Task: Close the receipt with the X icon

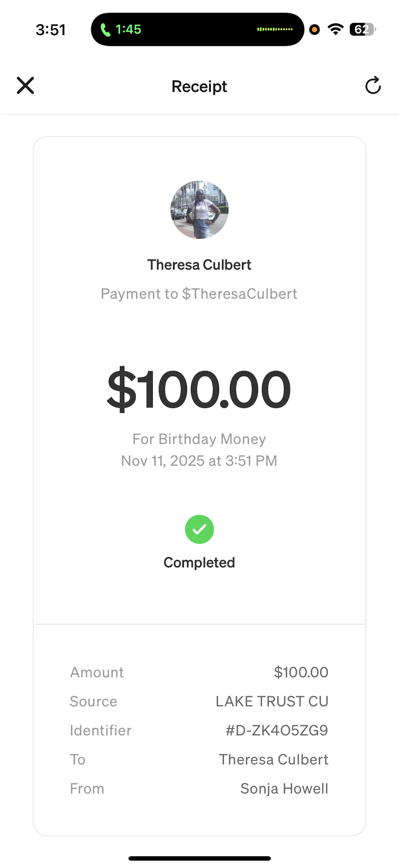Action: (x=25, y=85)
